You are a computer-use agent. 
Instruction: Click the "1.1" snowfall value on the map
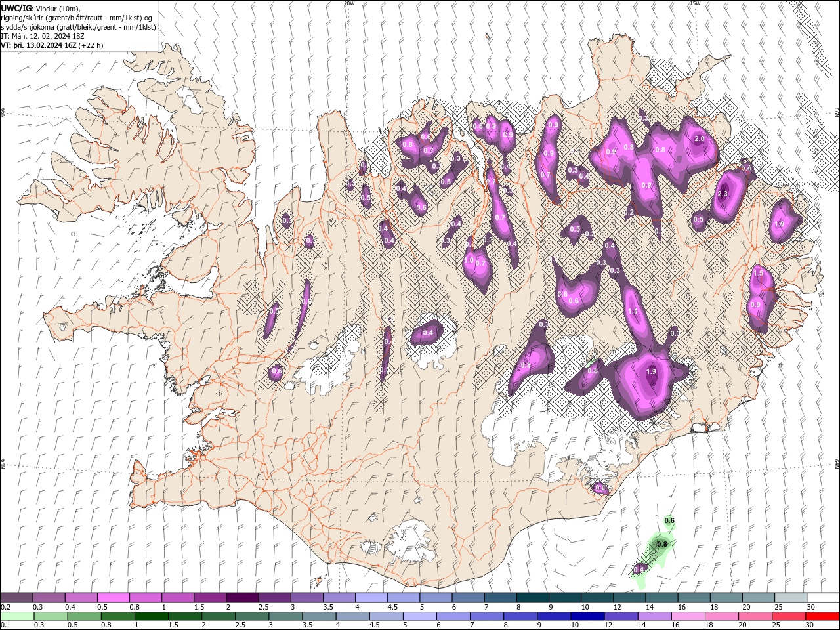pos(633,311)
